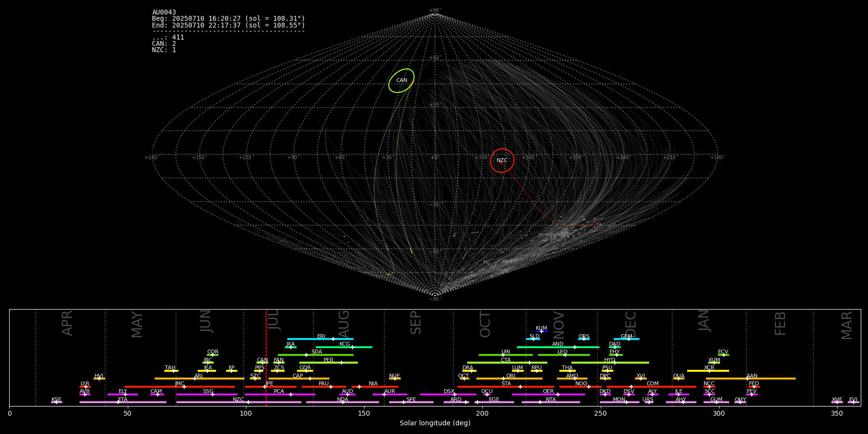Select the OER shower bar in timeline
Image resolution: width=868 pixels, height=434 pixels.
point(548,394)
